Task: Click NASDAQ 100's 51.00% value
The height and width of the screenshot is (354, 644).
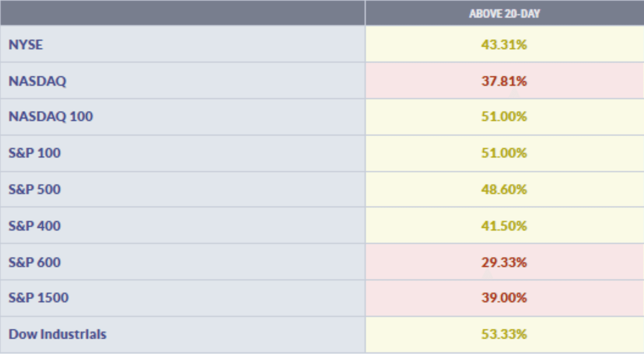Action: coord(504,116)
